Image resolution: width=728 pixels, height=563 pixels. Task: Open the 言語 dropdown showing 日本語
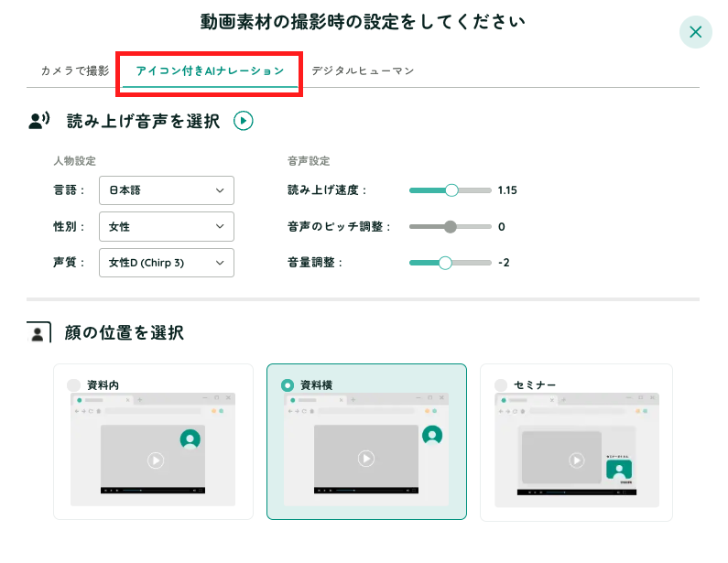coord(166,190)
